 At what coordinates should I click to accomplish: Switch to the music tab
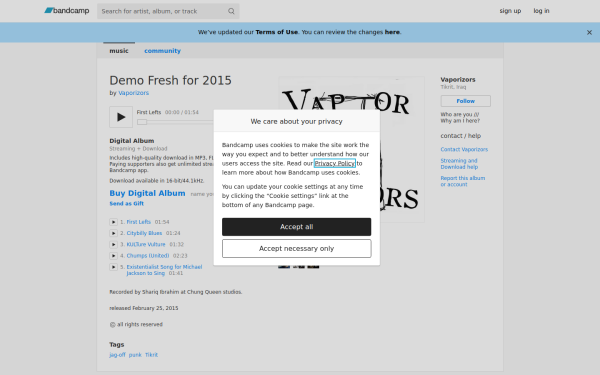(119, 51)
